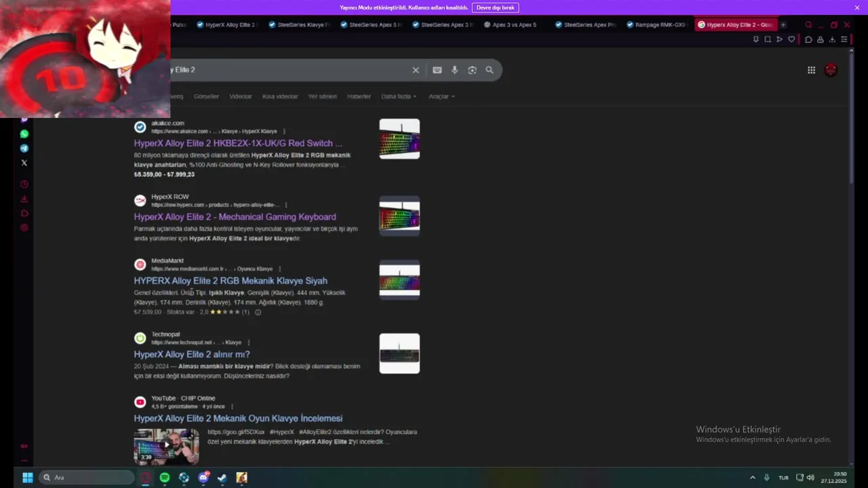Image resolution: width=868 pixels, height=488 pixels.
Task: Click the heart bookmark icon in toolbar
Action: click(791, 39)
